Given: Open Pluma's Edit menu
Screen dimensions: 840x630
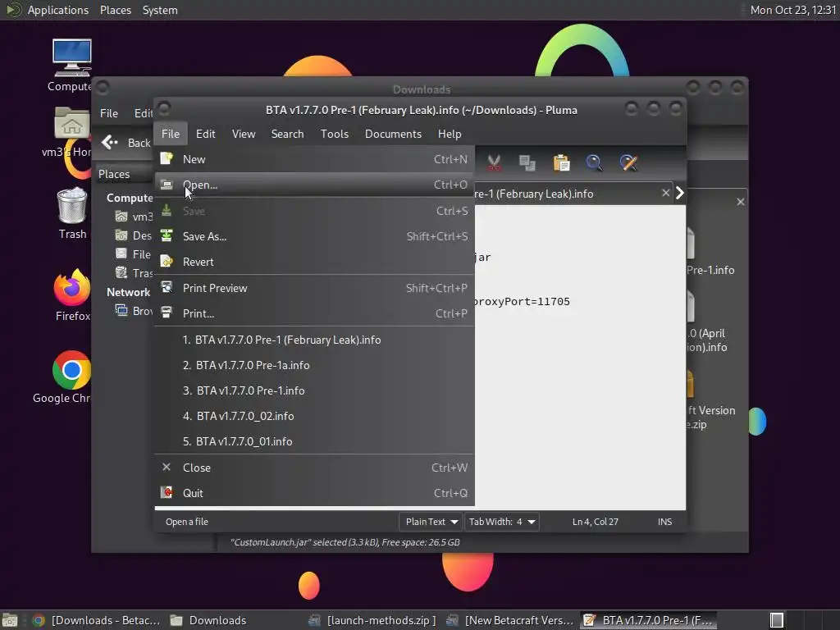Looking at the screenshot, I should pos(206,134).
